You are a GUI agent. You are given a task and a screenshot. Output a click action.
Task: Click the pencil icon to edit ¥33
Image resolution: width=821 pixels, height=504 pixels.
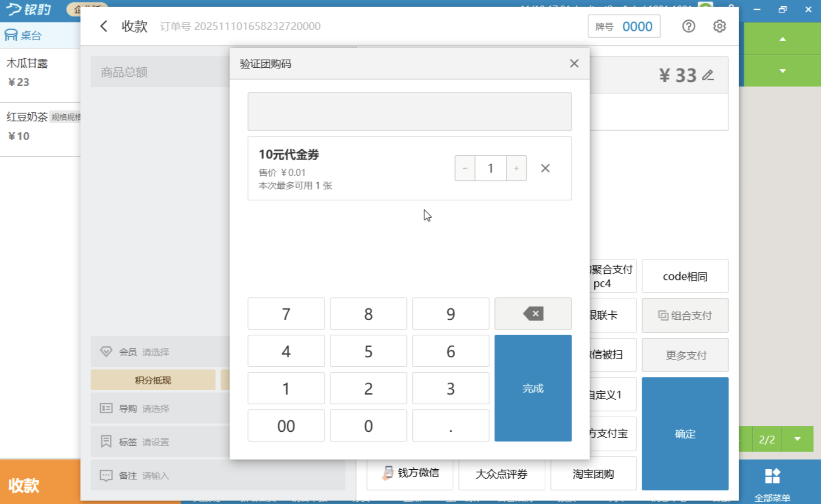[x=708, y=75]
